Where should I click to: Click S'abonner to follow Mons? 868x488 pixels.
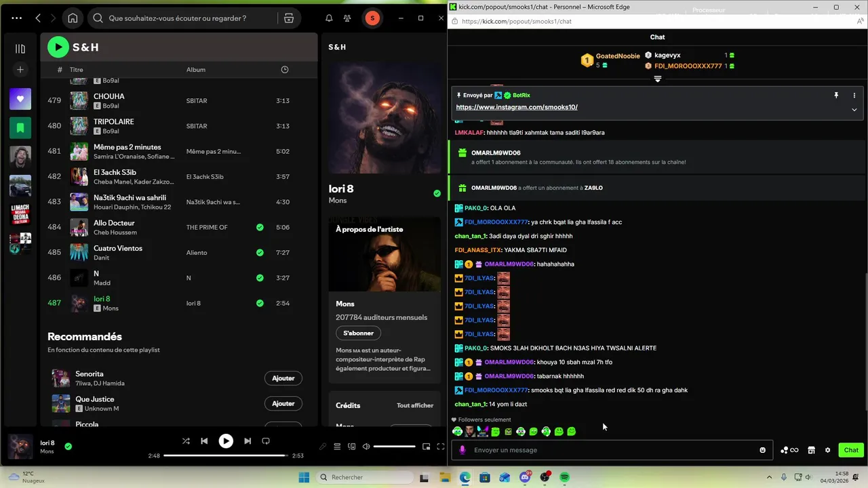[x=358, y=333]
